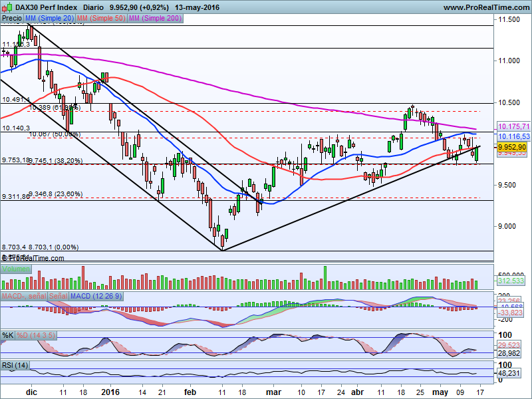This screenshot has height=399, width=532.
Task: Click the 9.952,90 (+0,92%) quote text
Action: point(139,7)
